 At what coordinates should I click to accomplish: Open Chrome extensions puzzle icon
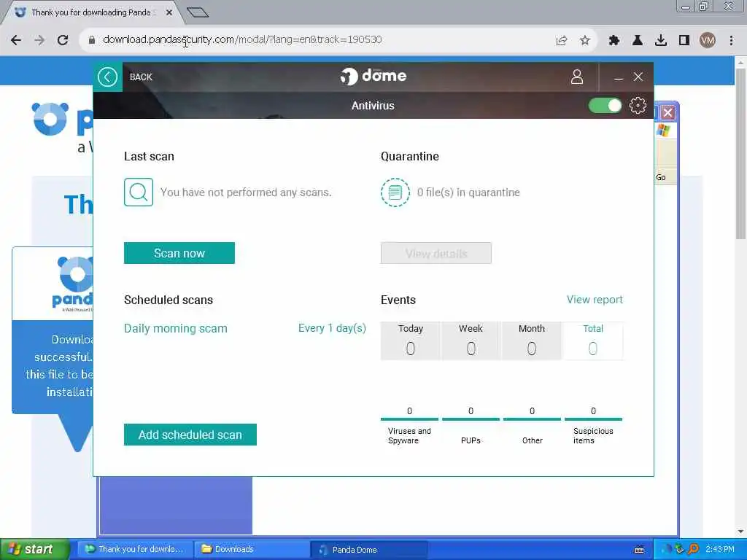click(x=614, y=40)
